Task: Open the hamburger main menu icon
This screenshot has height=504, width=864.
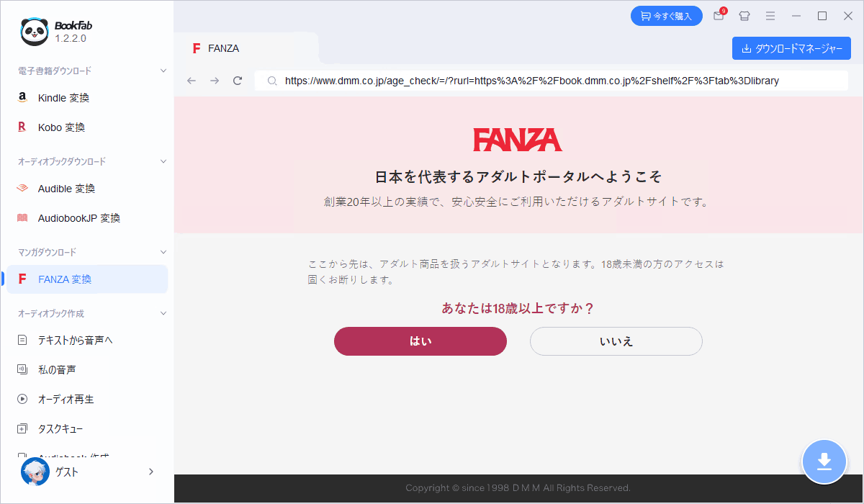Action: pos(770,16)
